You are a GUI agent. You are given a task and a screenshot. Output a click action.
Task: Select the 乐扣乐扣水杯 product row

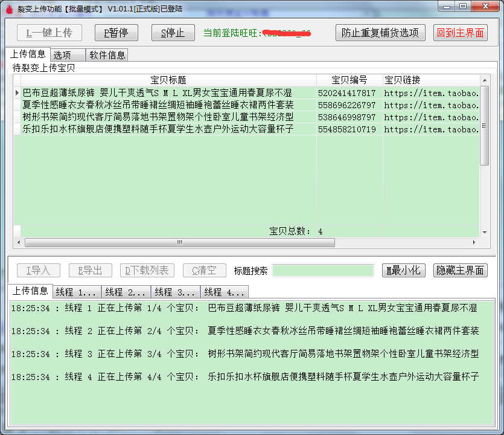pyautogui.click(x=157, y=129)
